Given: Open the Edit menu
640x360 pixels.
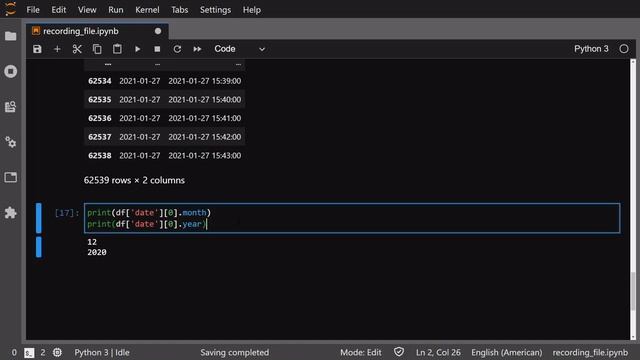Looking at the screenshot, I should (x=59, y=10).
